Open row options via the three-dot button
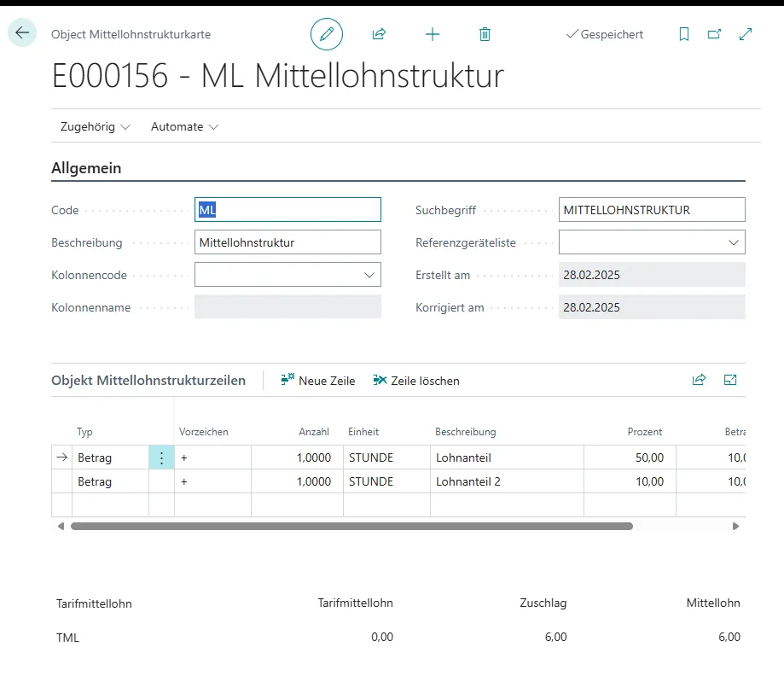Viewport: 784px width, 676px height. point(161,457)
